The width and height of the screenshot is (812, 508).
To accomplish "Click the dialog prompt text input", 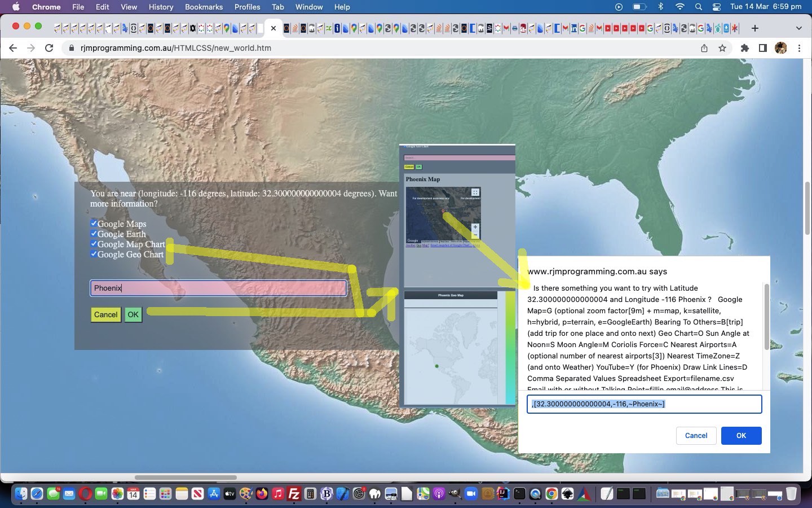I will coord(644,404).
